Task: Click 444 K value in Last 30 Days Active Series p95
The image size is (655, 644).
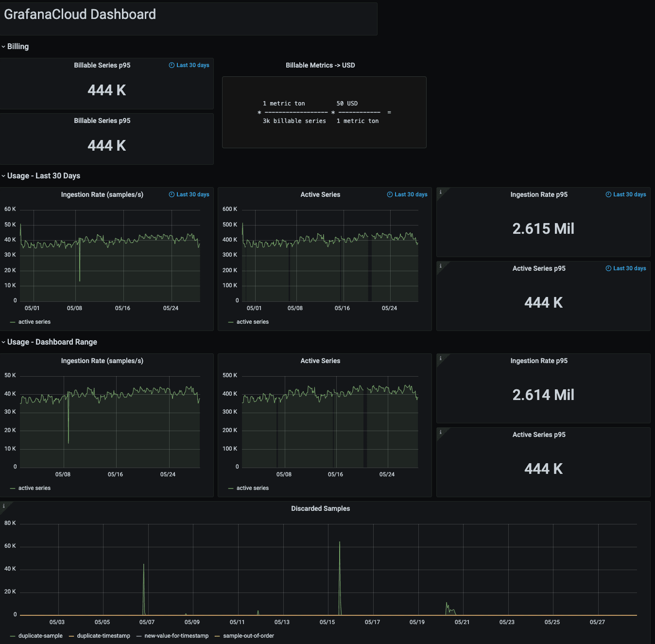Action: click(543, 302)
